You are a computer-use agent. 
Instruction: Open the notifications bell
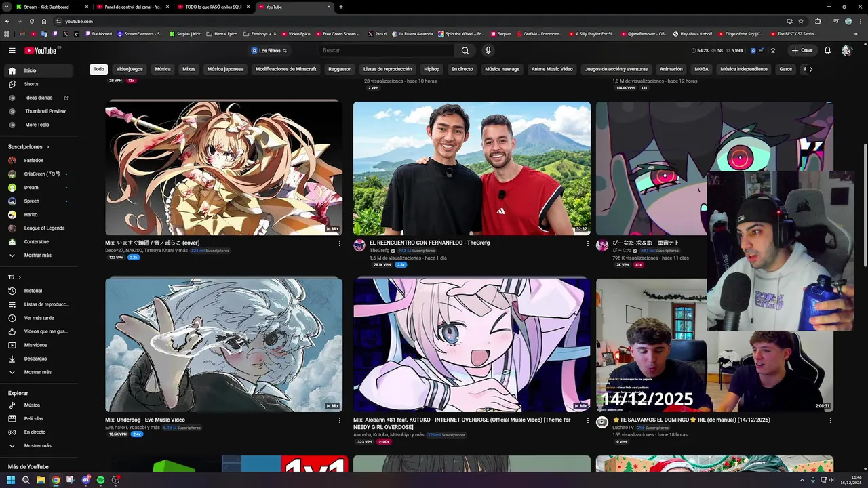[827, 50]
